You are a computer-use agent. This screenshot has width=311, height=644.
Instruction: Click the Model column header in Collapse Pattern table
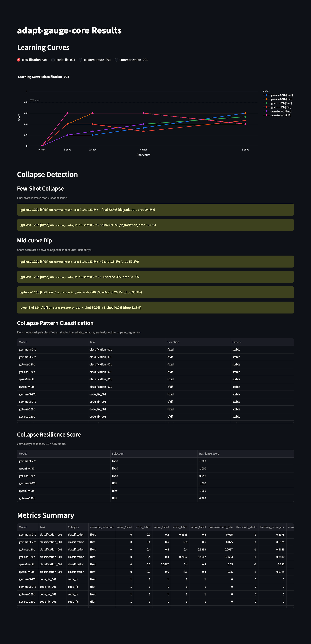(x=23, y=342)
